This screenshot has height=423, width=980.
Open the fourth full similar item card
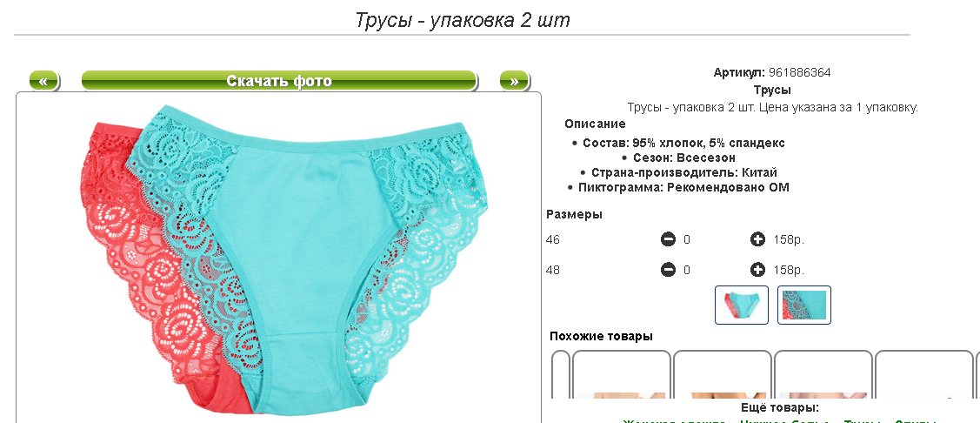tap(923, 374)
